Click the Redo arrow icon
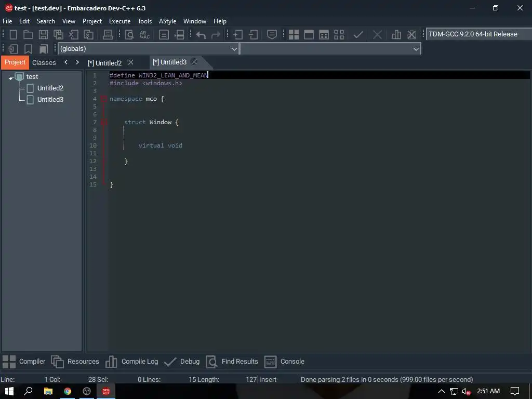This screenshot has height=399, width=532. 216,35
